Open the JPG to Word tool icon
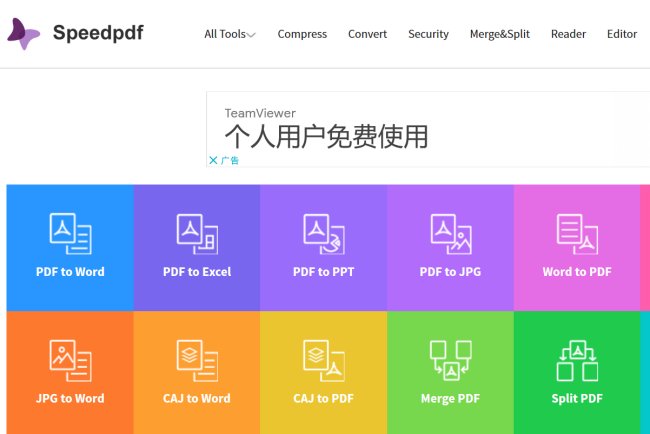Image resolution: width=650 pixels, height=434 pixels. pos(70,361)
